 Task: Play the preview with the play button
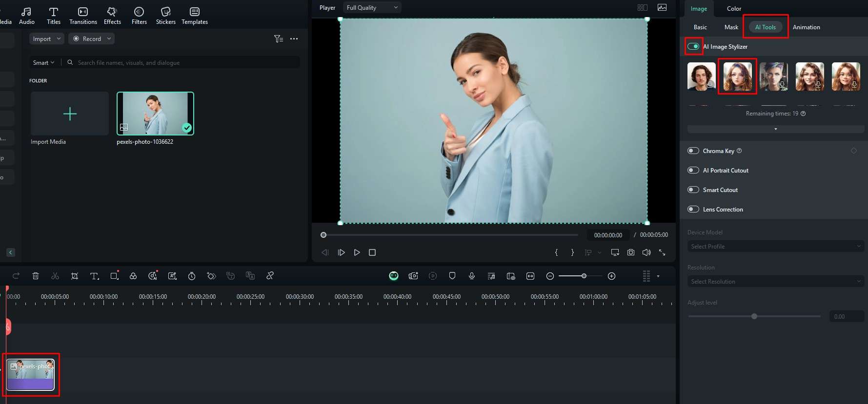pyautogui.click(x=357, y=252)
